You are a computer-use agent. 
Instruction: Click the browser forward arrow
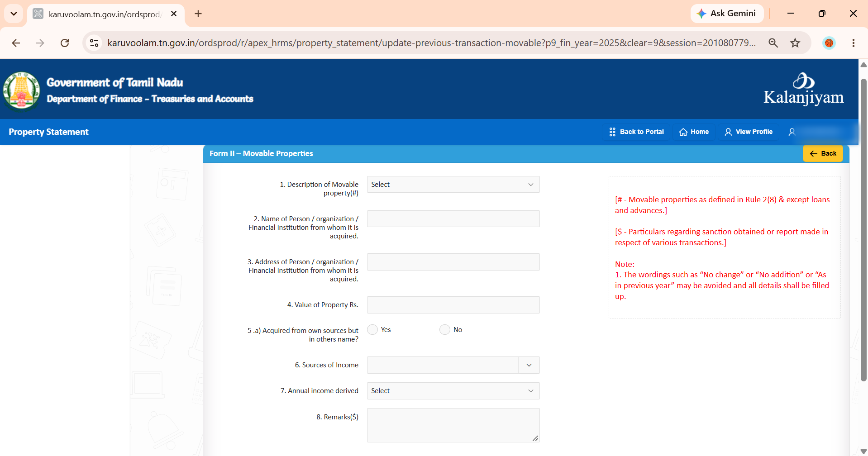coord(40,43)
